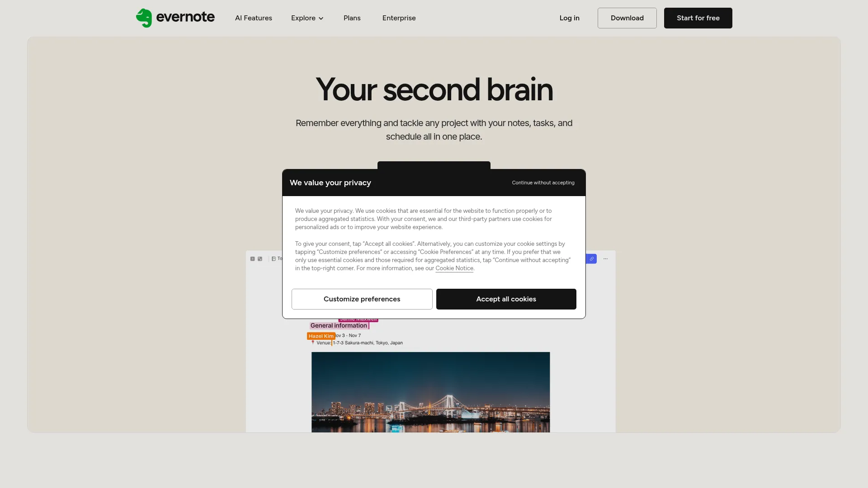Expand the Explore dropdown menu
Image resolution: width=868 pixels, height=488 pixels.
click(303, 18)
